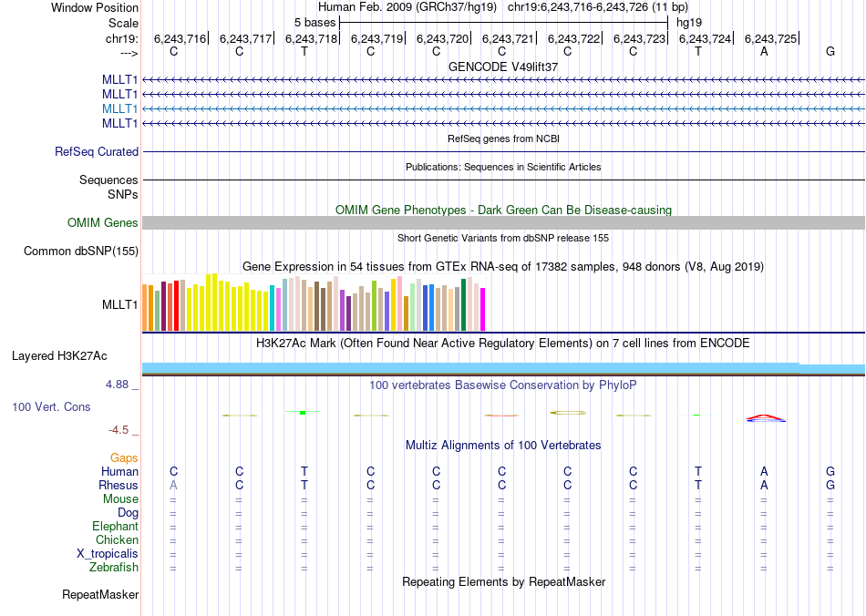
Task: Click the MLLT1 label beside GTEx bars
Action: coord(119,304)
